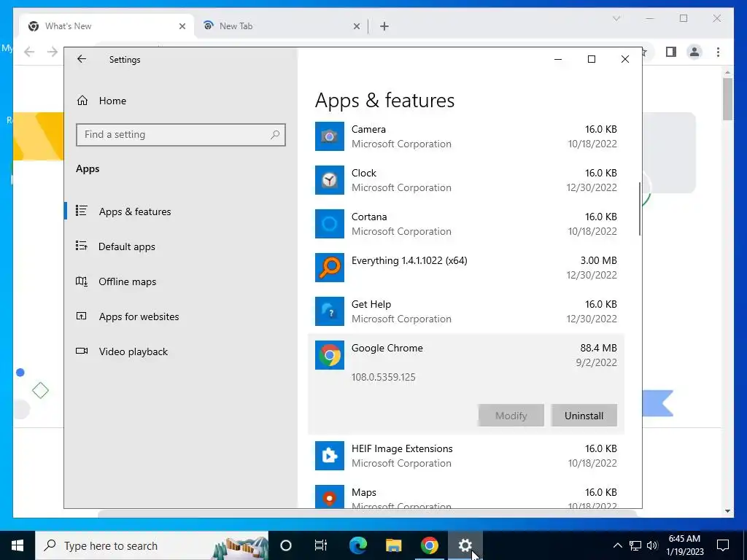Open Chrome profile avatar

694,52
